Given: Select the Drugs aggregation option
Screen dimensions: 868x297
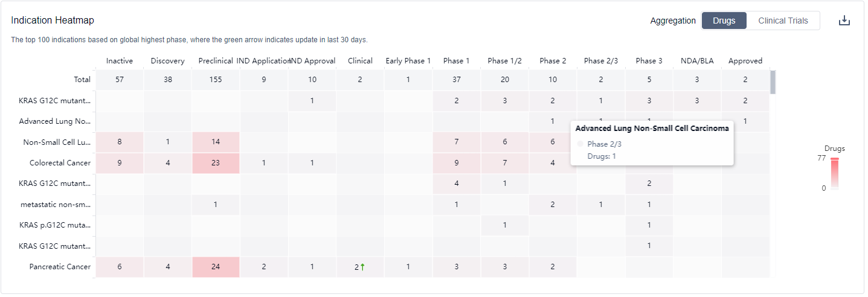Looking at the screenshot, I should coord(724,21).
